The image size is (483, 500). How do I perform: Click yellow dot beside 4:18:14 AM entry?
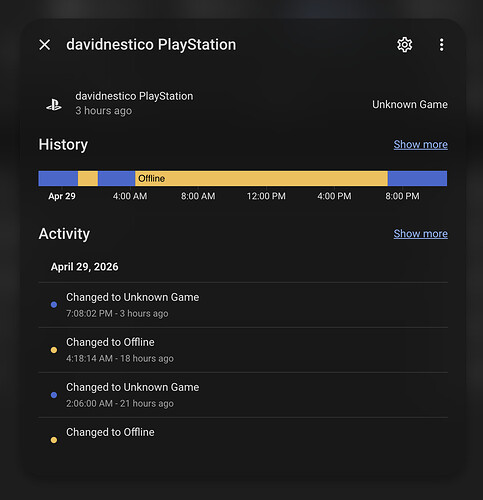54,350
